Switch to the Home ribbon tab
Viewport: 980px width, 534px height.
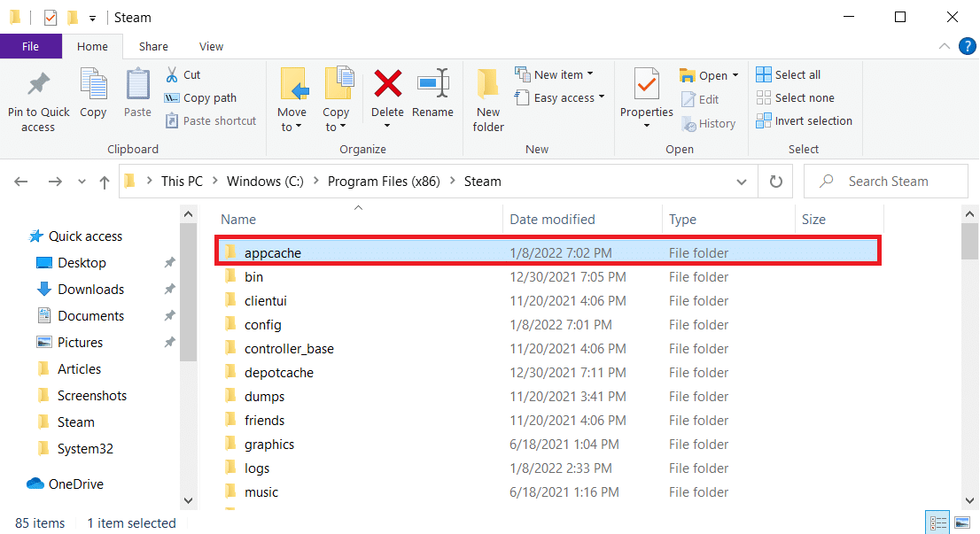point(92,46)
